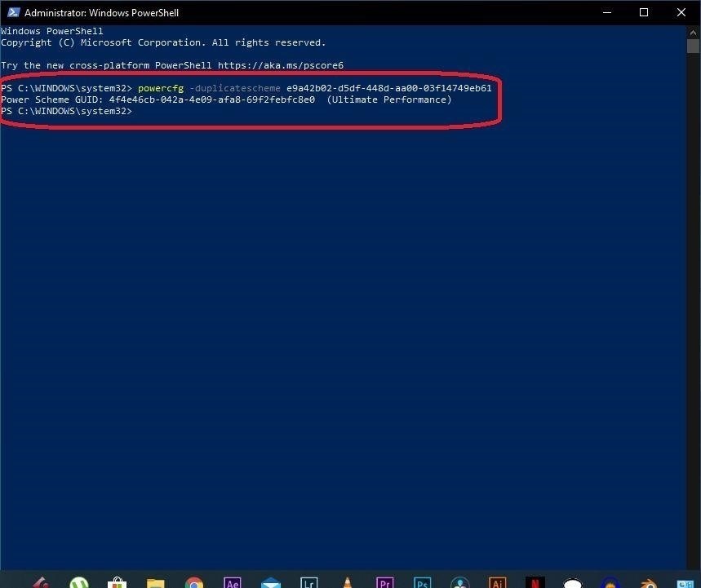This screenshot has width=701, height=588.
Task: Launch Google Chrome from the taskbar
Action: point(194,582)
